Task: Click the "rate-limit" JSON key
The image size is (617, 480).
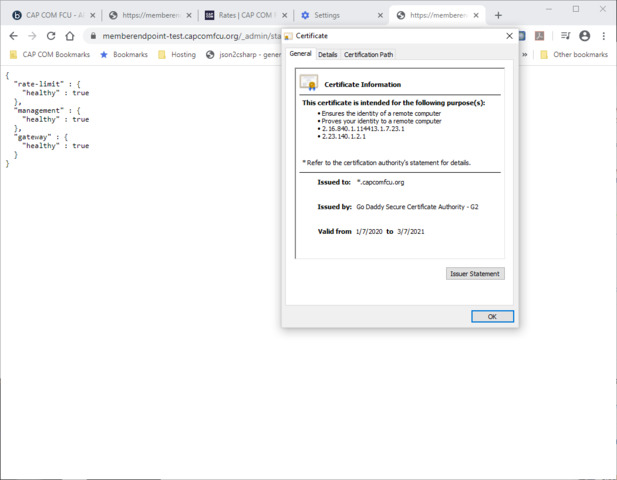Action: pyautogui.click(x=39, y=84)
